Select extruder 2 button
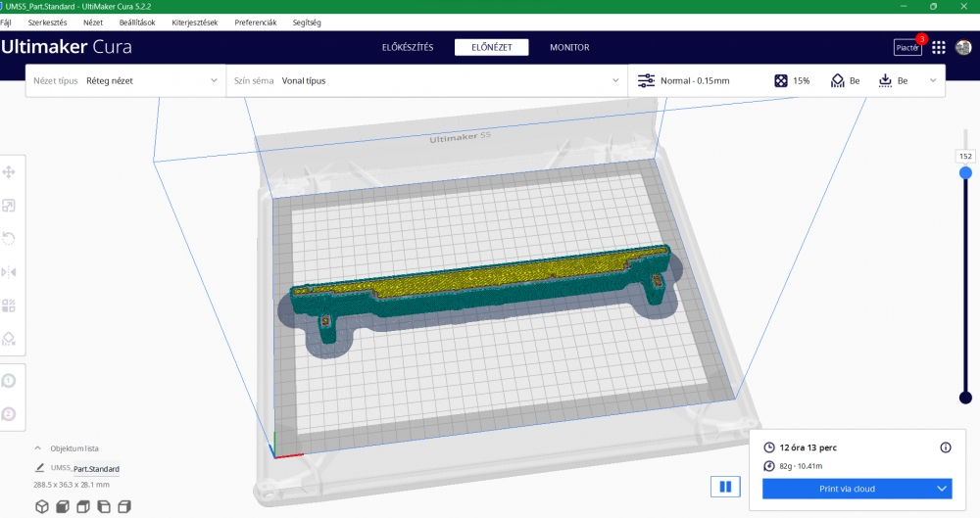 (x=9, y=413)
